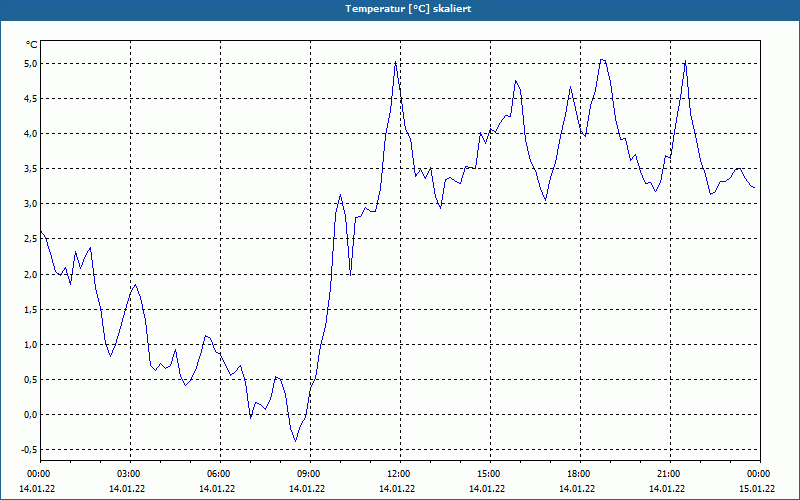Click the 1,0 y-axis label
The image size is (800, 500).
point(31,344)
